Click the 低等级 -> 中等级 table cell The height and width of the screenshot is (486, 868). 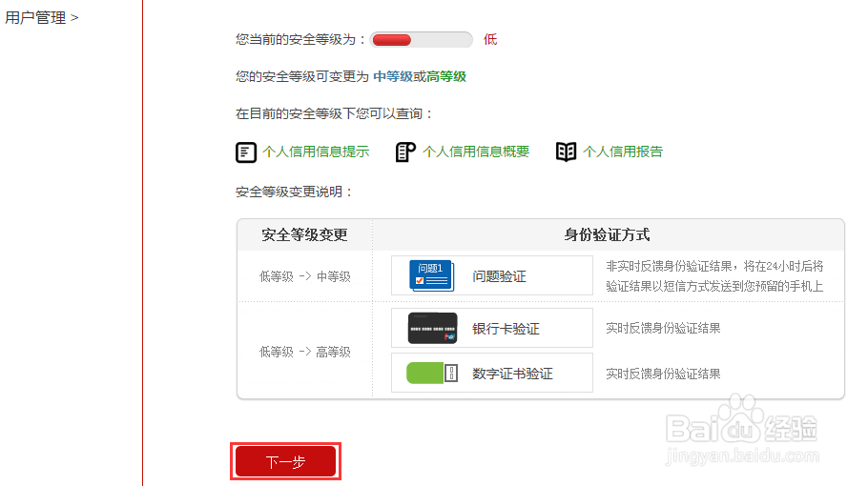tap(305, 276)
